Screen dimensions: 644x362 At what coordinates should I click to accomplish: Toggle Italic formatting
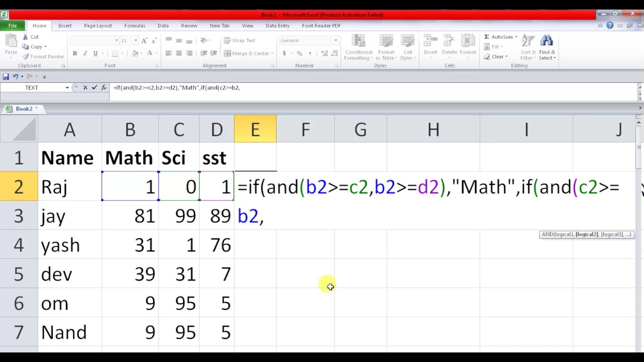(85, 53)
